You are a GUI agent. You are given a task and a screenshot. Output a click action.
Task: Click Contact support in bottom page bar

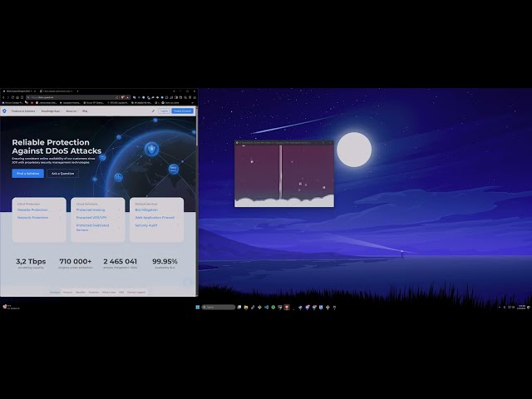click(136, 292)
